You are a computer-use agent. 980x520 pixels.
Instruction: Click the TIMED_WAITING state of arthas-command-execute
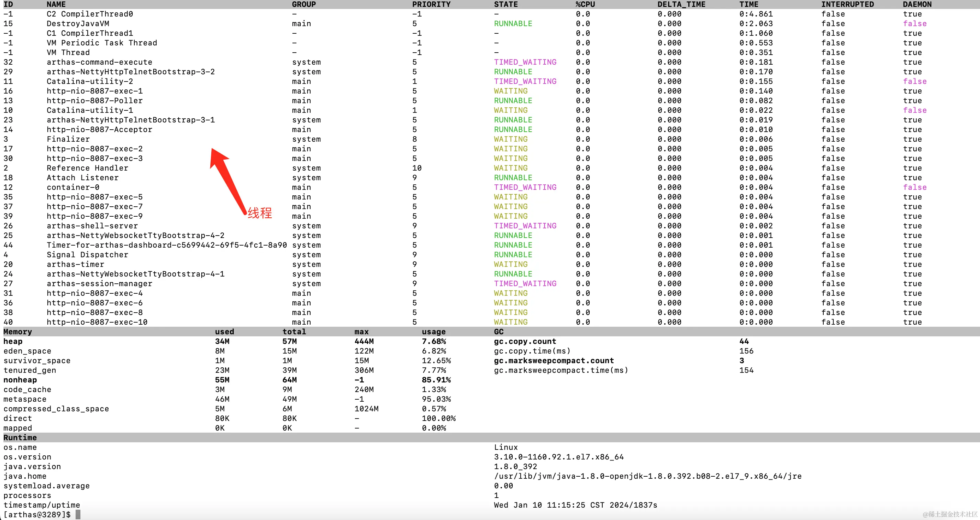point(525,62)
